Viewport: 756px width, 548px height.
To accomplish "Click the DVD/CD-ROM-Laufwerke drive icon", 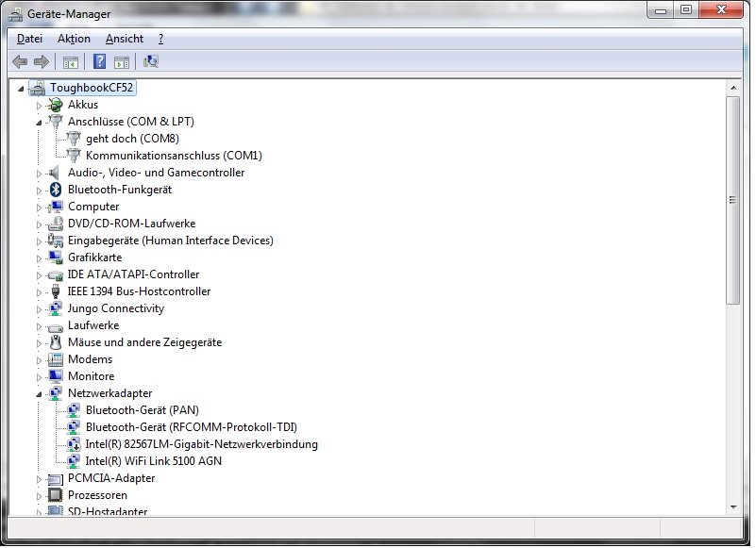I will pos(56,224).
